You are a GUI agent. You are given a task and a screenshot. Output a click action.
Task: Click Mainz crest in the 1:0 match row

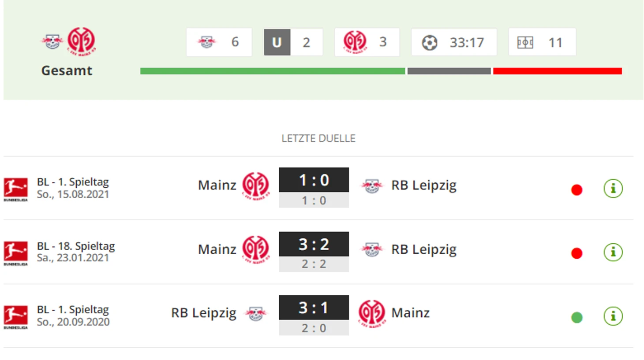[x=255, y=186]
